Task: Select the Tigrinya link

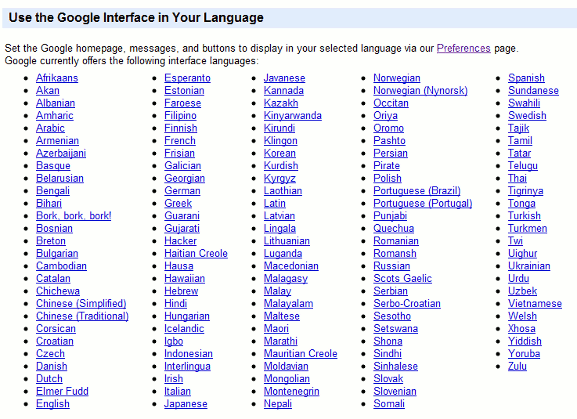Action: pos(525,191)
